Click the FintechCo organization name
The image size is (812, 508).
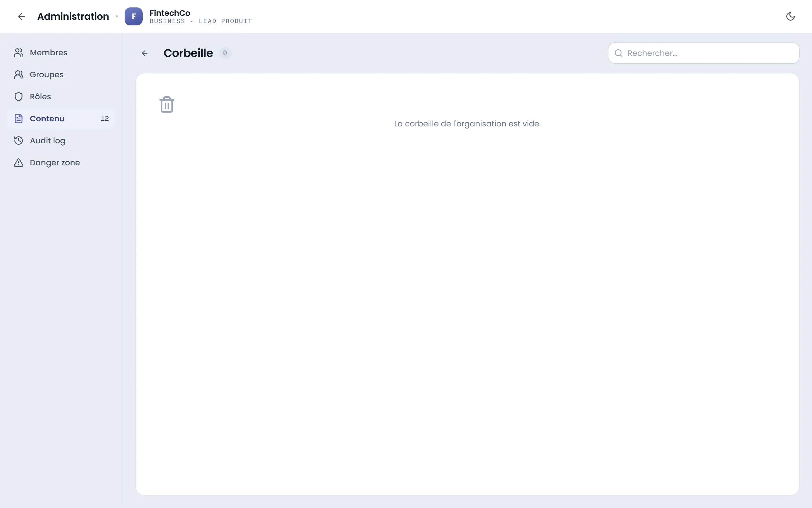(x=170, y=13)
